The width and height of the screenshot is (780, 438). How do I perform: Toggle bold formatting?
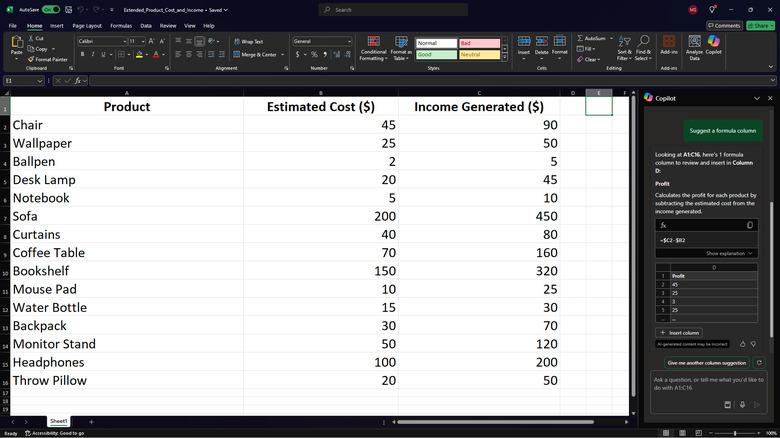(x=82, y=54)
